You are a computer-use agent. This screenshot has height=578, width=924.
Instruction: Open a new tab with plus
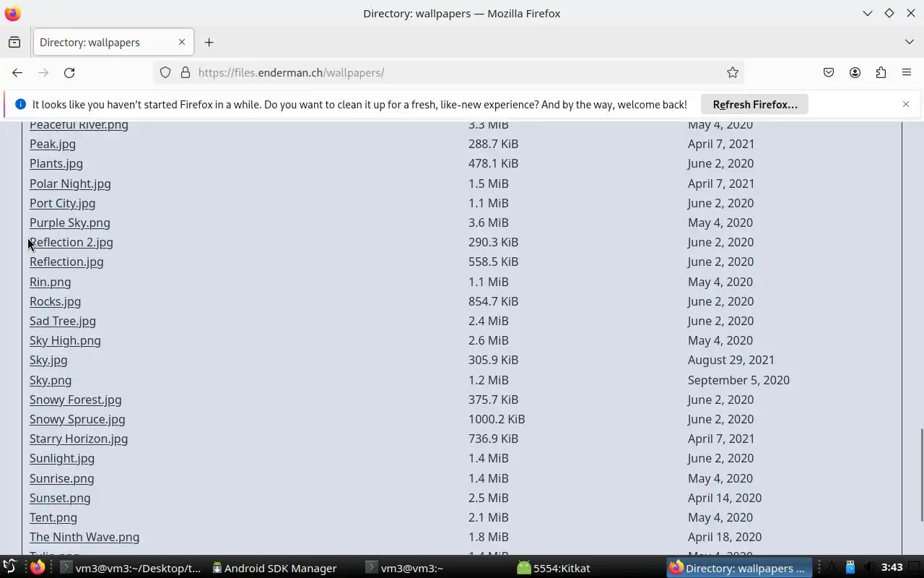pos(209,42)
